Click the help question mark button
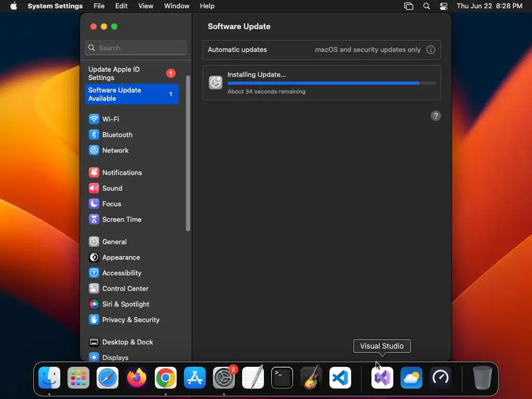This screenshot has width=532, height=399. (x=436, y=116)
